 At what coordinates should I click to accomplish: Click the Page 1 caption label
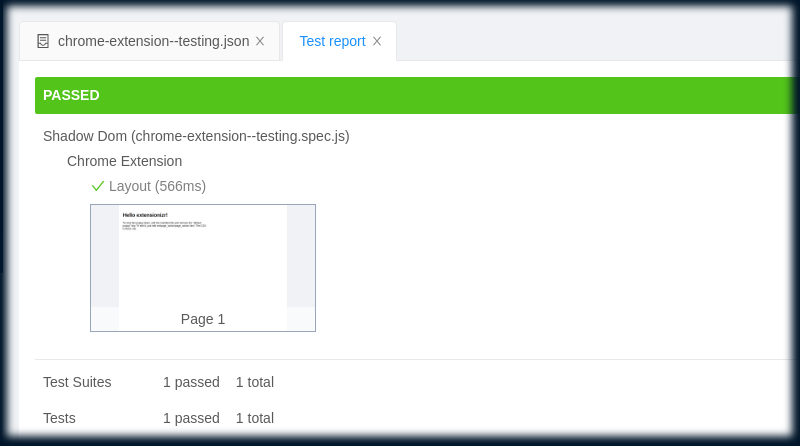[x=203, y=319]
